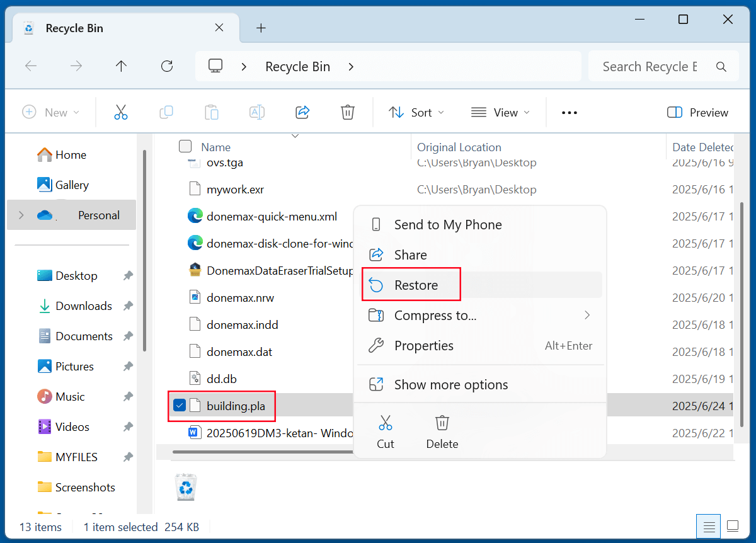756x543 pixels.
Task: Click Cut icon in context menu
Action: coord(386,431)
